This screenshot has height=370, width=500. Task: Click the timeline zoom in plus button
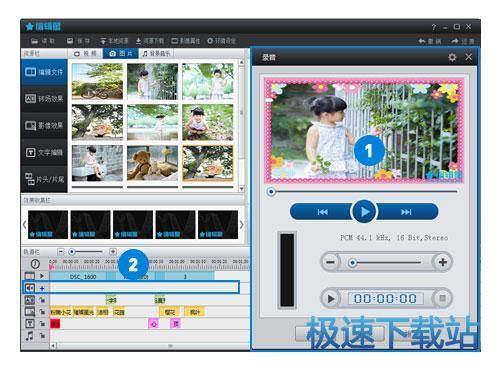click(113, 252)
